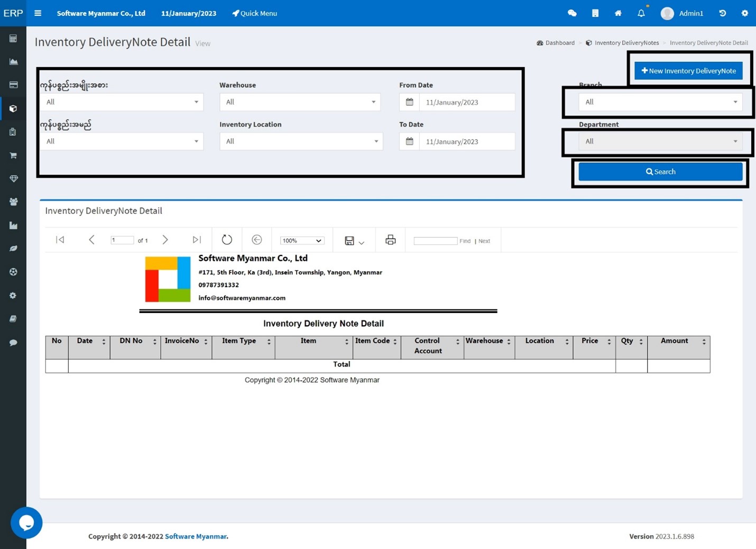Go to next report page

click(165, 240)
